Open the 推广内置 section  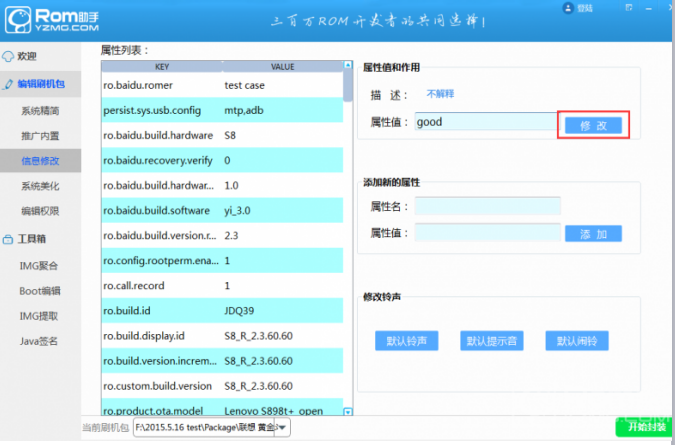(x=40, y=136)
